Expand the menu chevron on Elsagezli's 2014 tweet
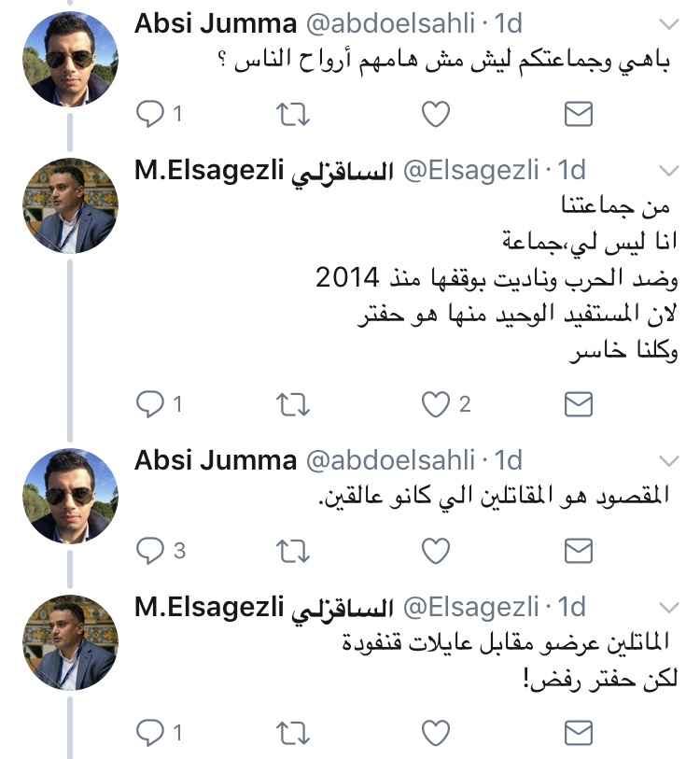This screenshot has width=700, height=759. point(670,170)
